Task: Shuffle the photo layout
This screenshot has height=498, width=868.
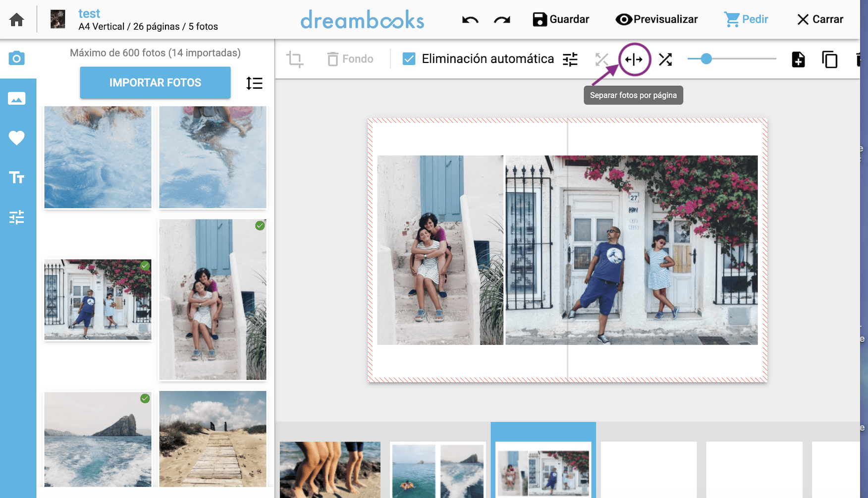Action: [665, 59]
